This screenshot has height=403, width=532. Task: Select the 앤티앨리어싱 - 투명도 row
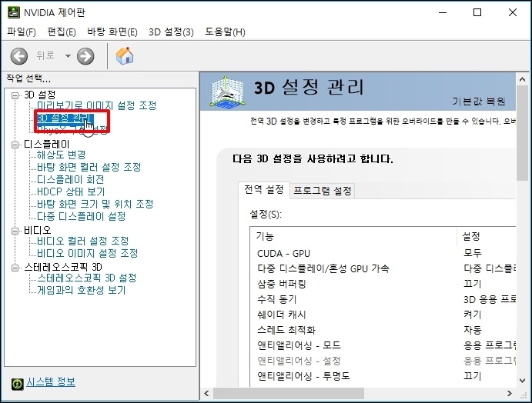point(383,376)
